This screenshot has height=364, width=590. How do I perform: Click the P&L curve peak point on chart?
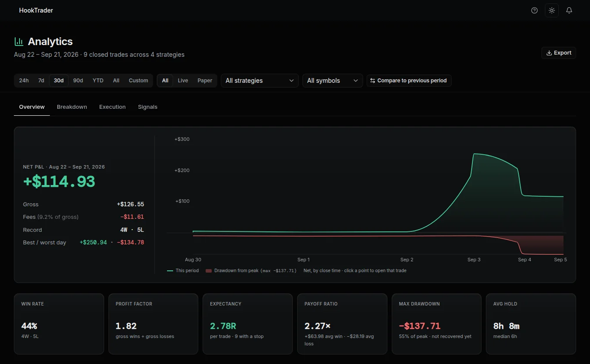[x=474, y=154]
